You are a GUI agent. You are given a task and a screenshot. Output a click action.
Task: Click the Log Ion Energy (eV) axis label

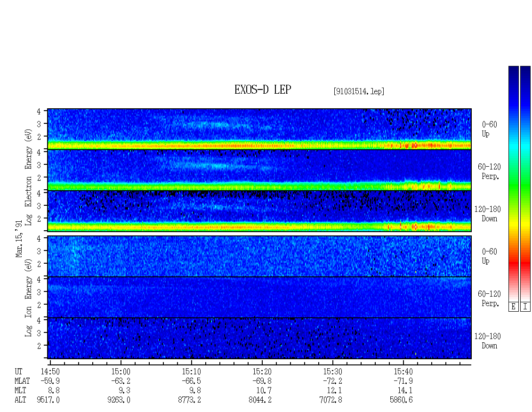point(29,298)
